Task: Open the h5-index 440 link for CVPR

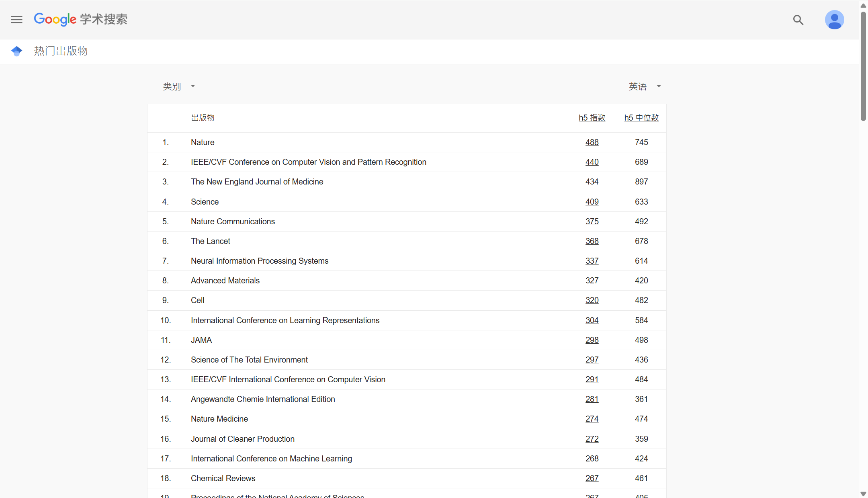Action: pyautogui.click(x=592, y=162)
